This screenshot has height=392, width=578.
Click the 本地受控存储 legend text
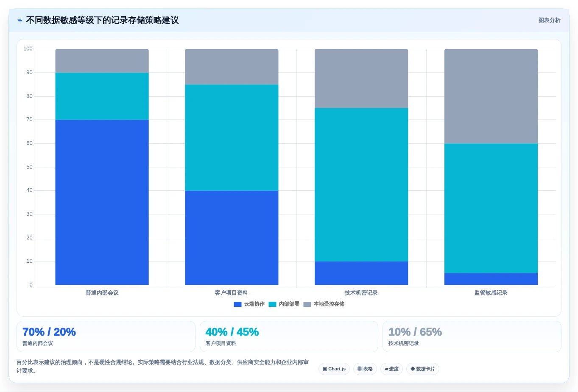(329, 304)
